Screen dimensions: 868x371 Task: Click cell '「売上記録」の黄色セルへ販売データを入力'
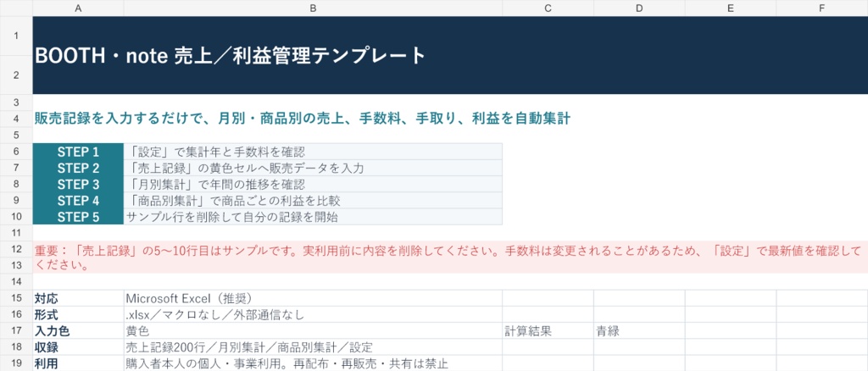[x=313, y=168]
